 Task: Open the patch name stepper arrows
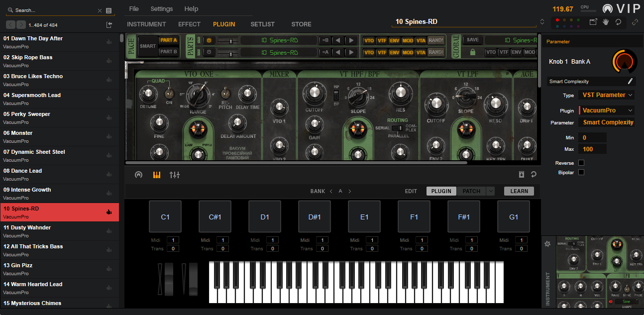pos(542,22)
